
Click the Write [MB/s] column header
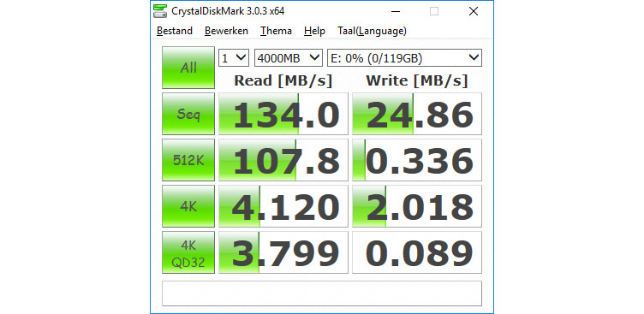coord(417,81)
